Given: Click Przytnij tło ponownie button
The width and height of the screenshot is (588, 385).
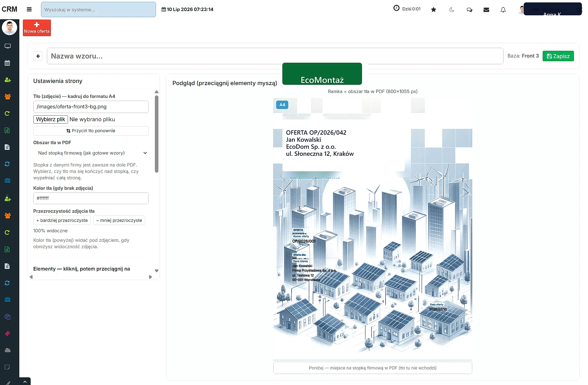Looking at the screenshot, I should (91, 131).
